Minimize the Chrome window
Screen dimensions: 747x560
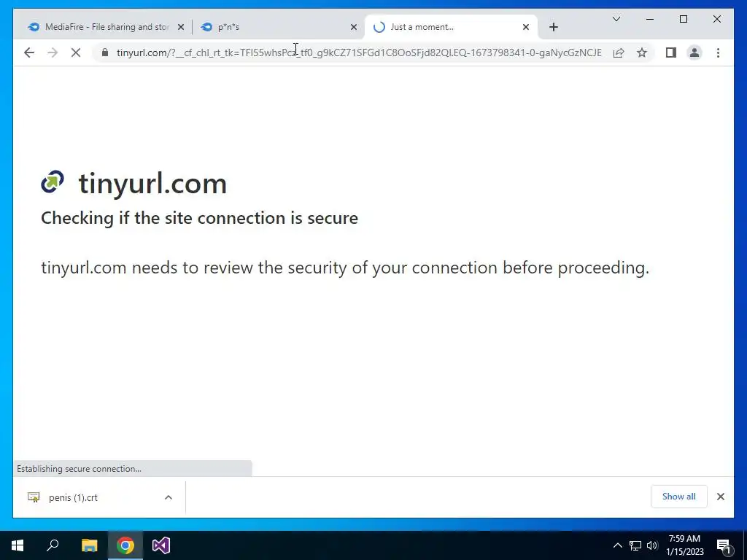[x=650, y=19]
